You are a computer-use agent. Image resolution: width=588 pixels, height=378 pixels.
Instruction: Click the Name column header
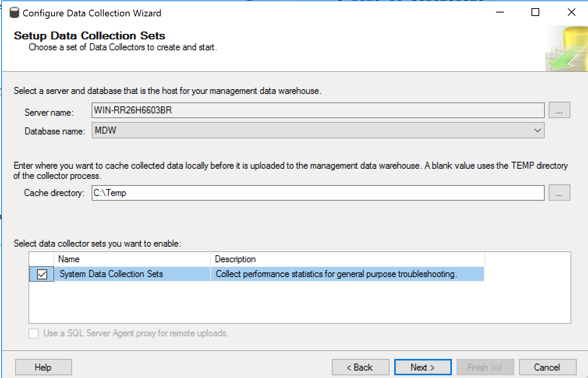132,259
